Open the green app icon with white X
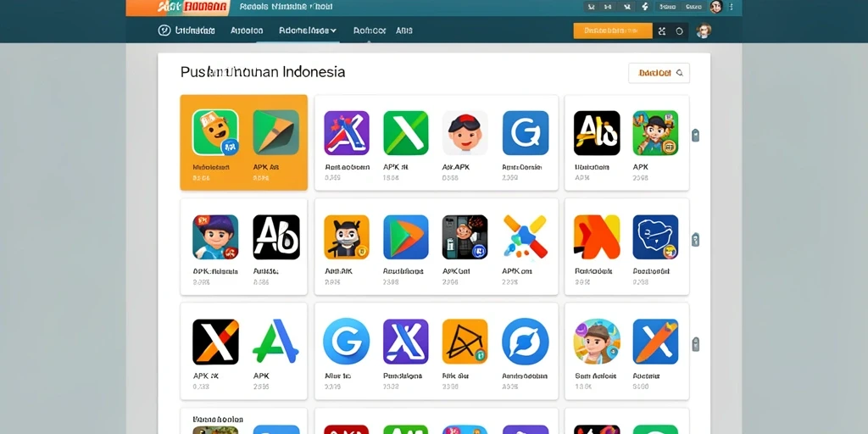The height and width of the screenshot is (434, 868). 406,133
